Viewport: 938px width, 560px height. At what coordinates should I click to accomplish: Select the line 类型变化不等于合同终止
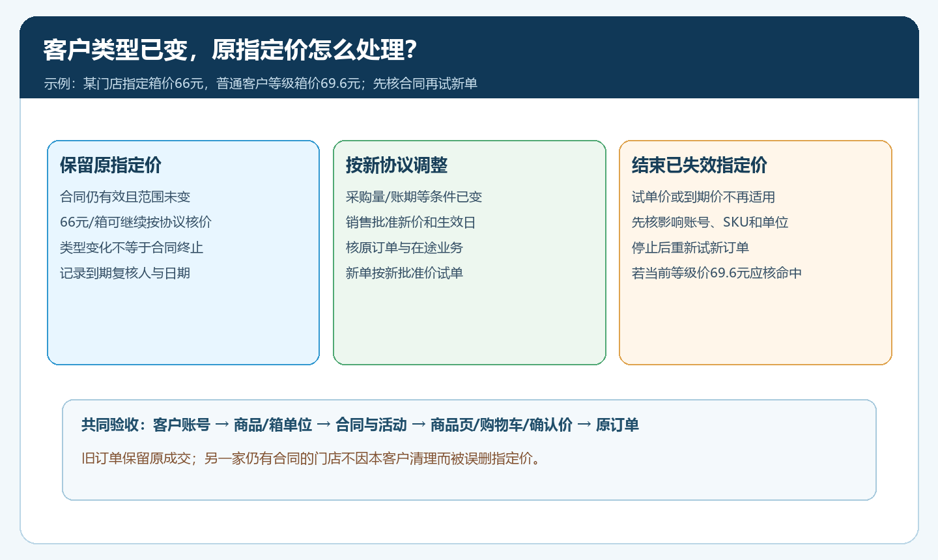click(132, 247)
